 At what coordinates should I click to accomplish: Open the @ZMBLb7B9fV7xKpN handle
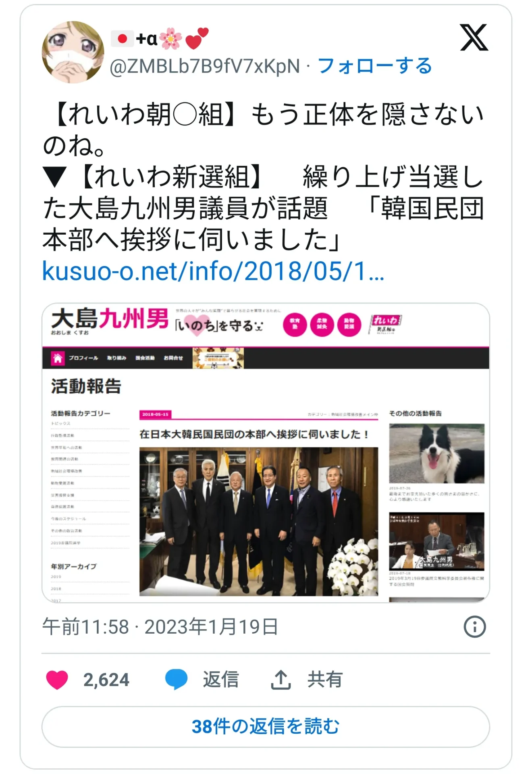click(205, 66)
